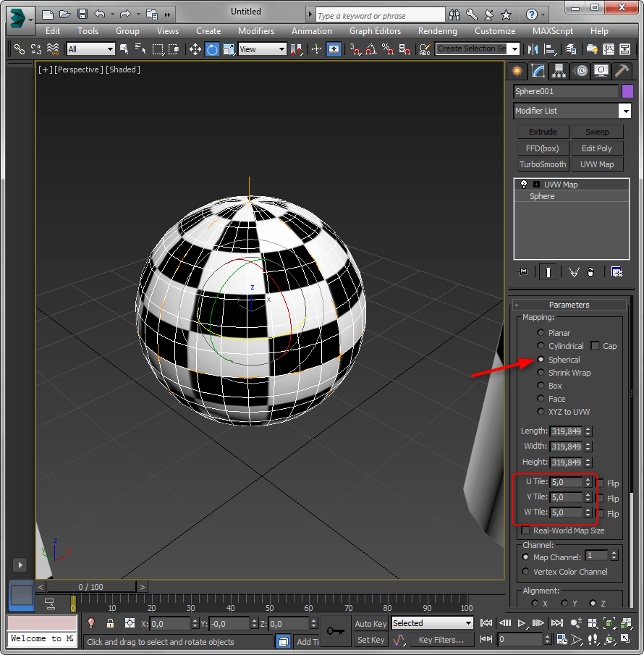
Task: Enable Real-World Map Size checkbox
Action: [526, 531]
